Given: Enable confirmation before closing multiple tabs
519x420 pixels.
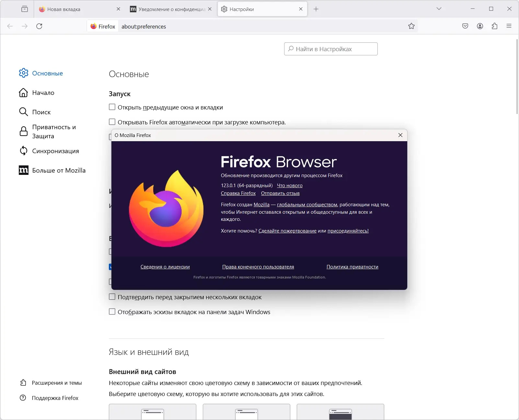Looking at the screenshot, I should pos(112,296).
